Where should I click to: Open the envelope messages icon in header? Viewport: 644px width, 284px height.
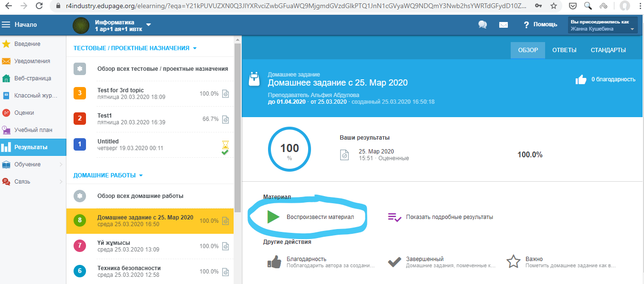pyautogui.click(x=503, y=25)
